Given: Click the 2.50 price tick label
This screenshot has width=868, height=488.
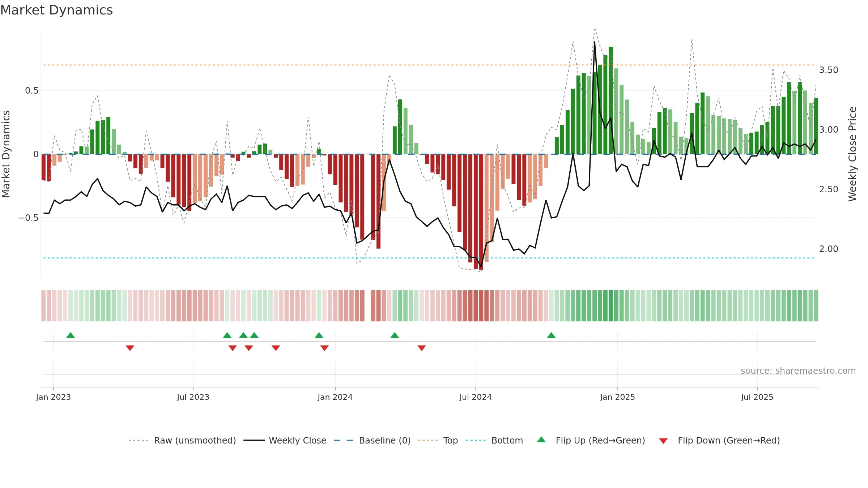Looking at the screenshot, I should (x=829, y=189).
